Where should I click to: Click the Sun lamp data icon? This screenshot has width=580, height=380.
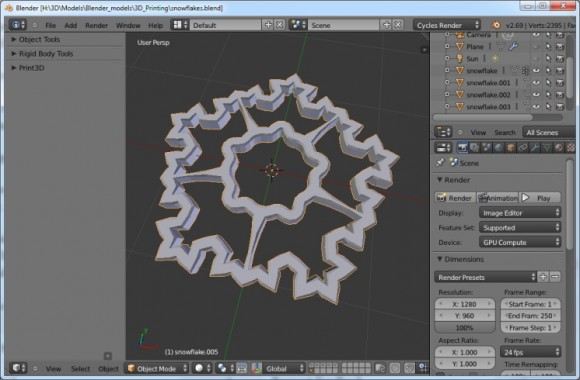pos(495,58)
